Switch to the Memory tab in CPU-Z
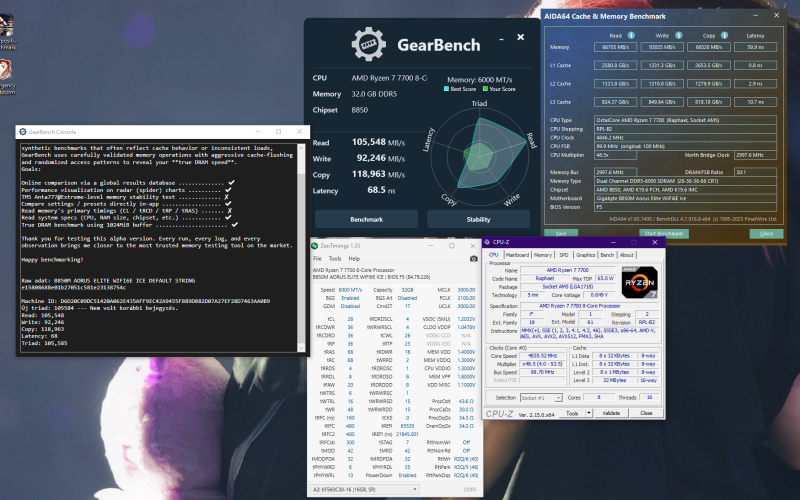Viewport: 800px width, 500px height. tap(543, 255)
